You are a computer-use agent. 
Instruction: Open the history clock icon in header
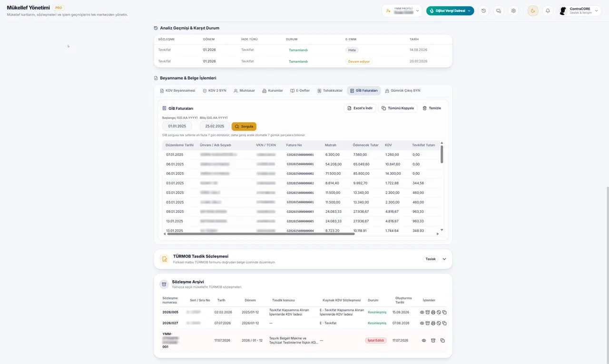coord(483,11)
